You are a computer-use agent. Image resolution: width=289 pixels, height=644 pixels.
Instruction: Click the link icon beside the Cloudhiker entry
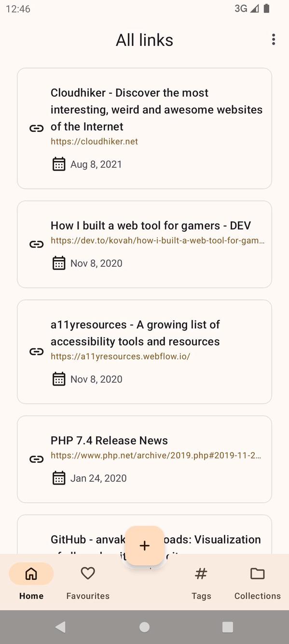pyautogui.click(x=36, y=128)
